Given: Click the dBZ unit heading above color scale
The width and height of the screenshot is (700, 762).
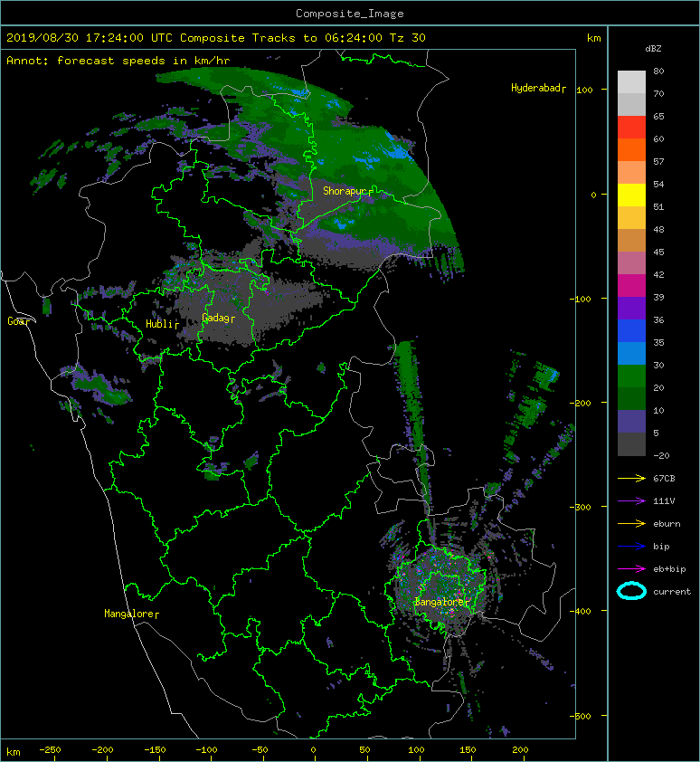Looking at the screenshot, I should [653, 49].
